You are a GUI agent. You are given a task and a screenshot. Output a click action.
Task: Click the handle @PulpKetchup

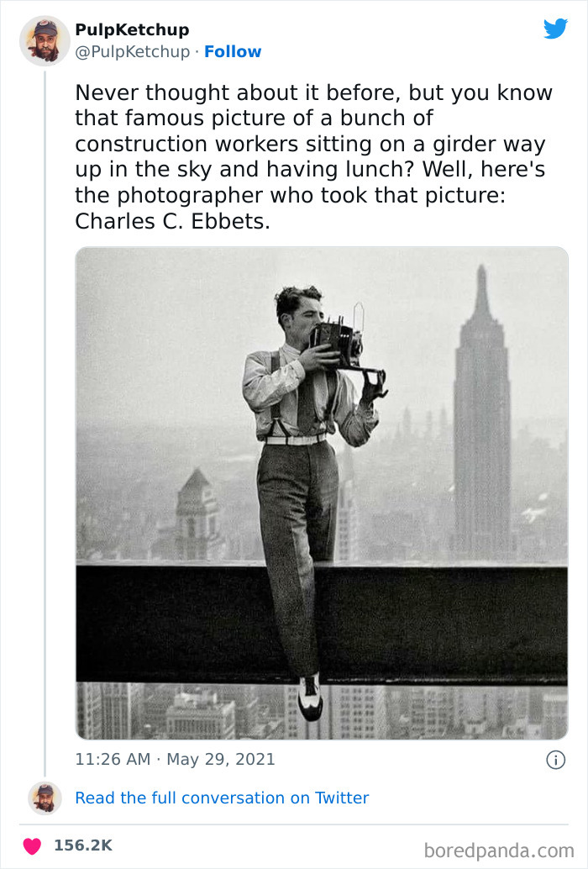[132, 52]
